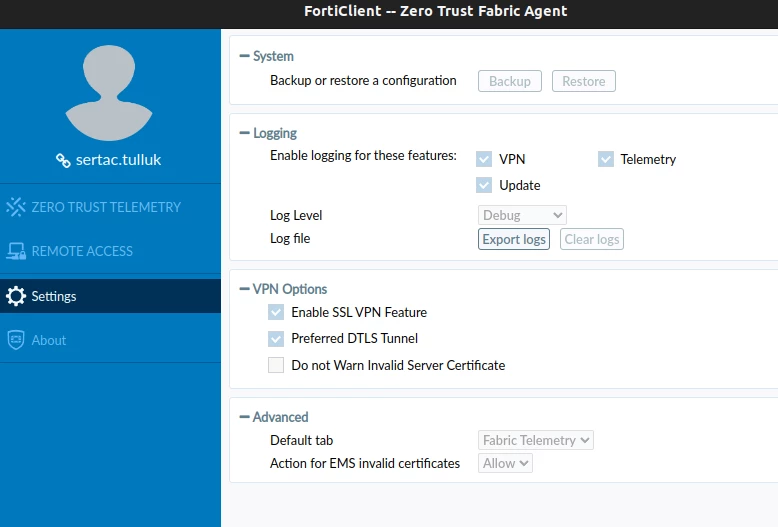Open the ZERO TRUST TELEMETRY tab
Viewport: 778px width, 527px height.
coord(110,207)
